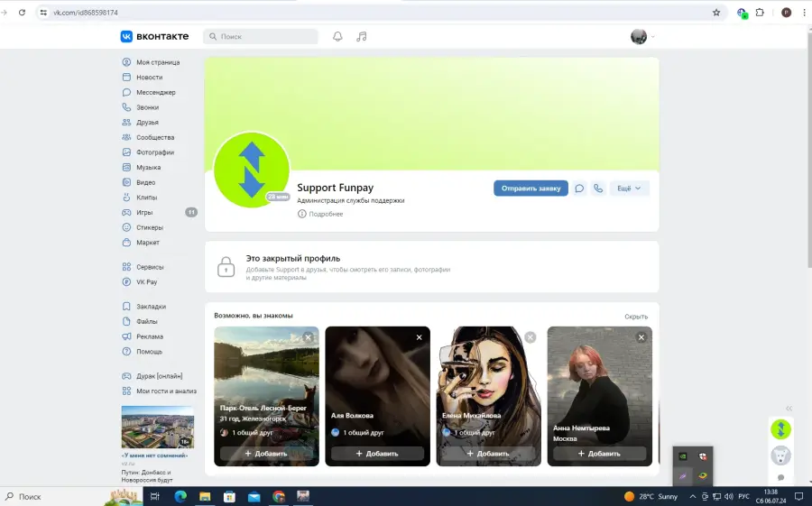The image size is (812, 506).
Task: Open the notifications bell icon
Action: click(337, 36)
